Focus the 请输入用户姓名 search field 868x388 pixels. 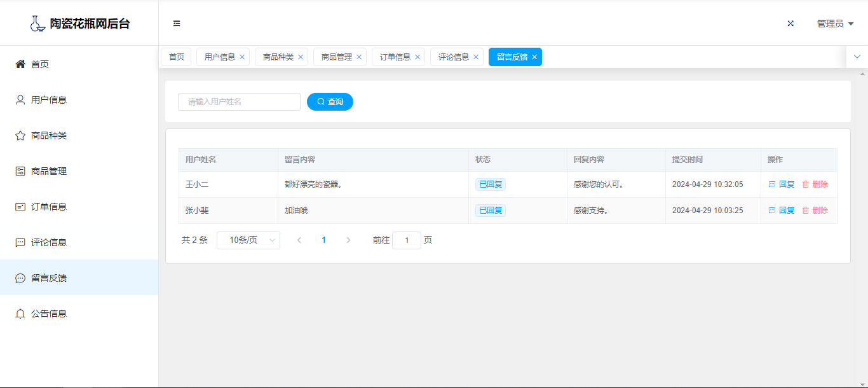coord(239,102)
